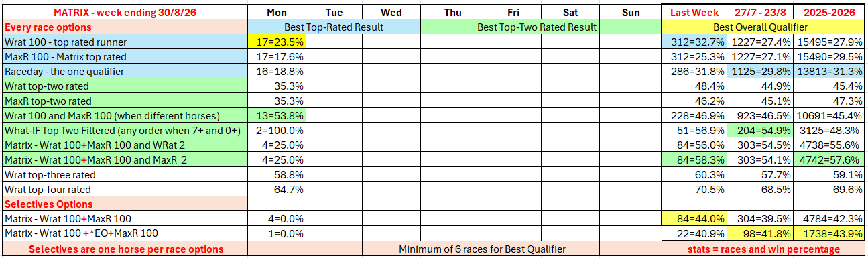Click the 2=100.0% cell in Mon column
This screenshot has height=258, width=868.
[277, 131]
